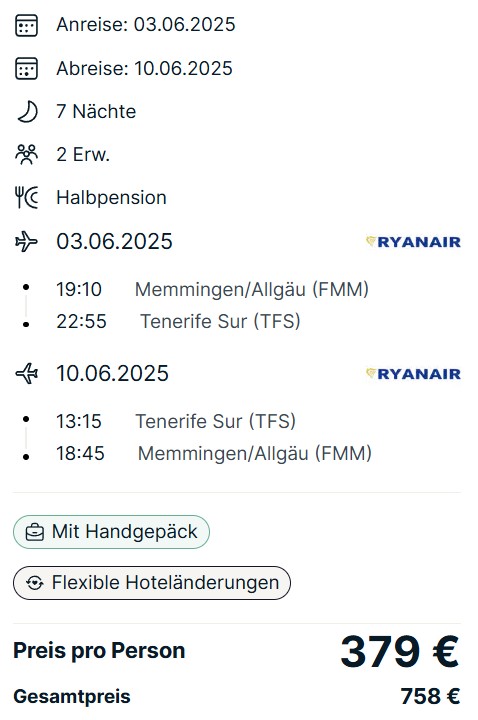Click the Ryanair logo on the 10.06.2025 flight

point(413,373)
